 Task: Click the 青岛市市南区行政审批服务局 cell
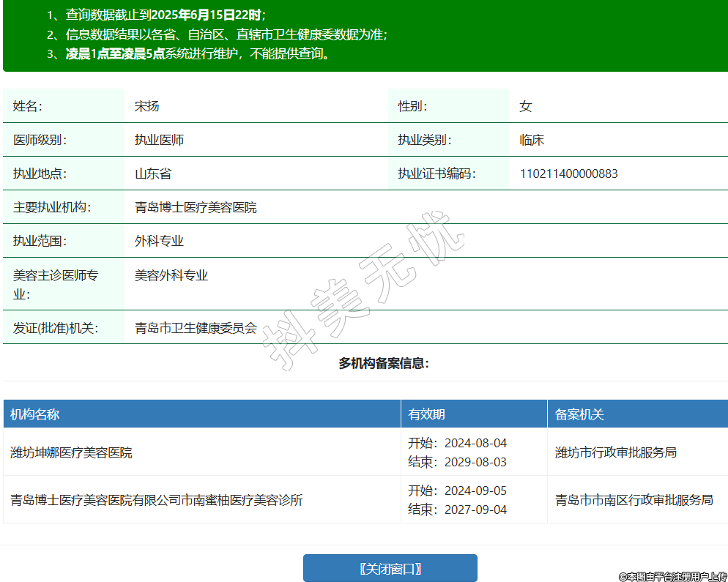(x=634, y=500)
